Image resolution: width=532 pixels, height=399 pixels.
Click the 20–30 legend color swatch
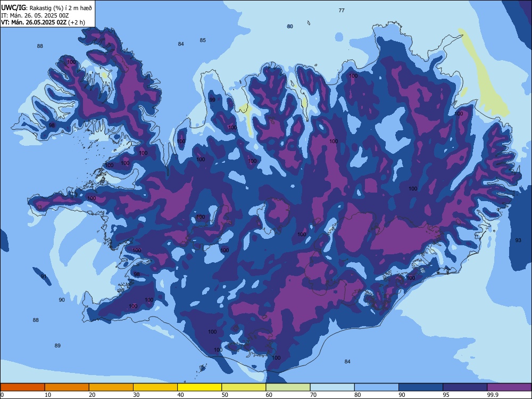(x=111, y=387)
